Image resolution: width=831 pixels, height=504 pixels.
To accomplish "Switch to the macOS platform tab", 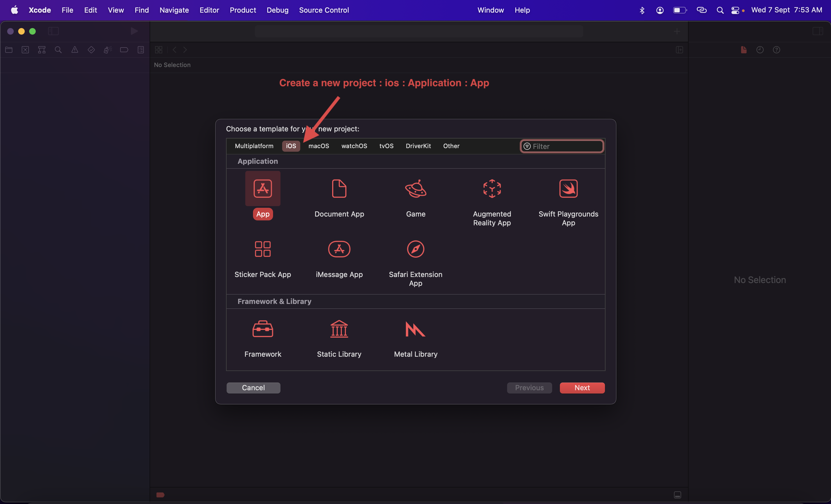I will 318,146.
